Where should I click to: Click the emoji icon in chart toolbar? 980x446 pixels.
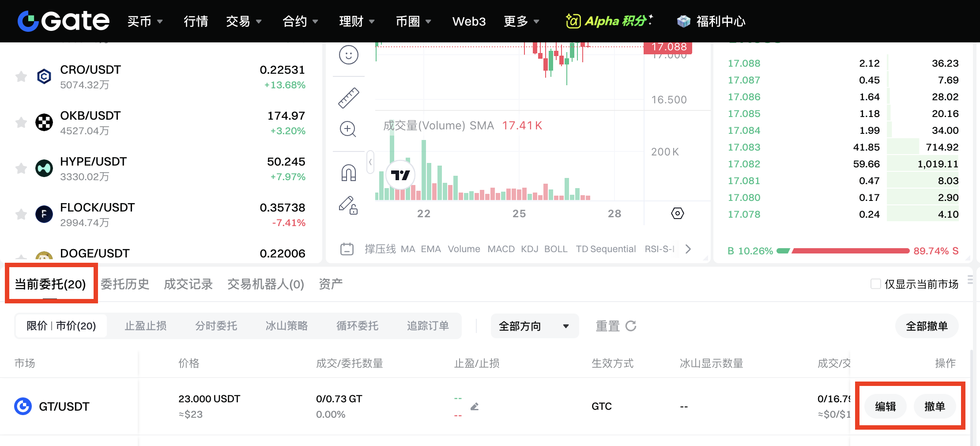pyautogui.click(x=348, y=55)
